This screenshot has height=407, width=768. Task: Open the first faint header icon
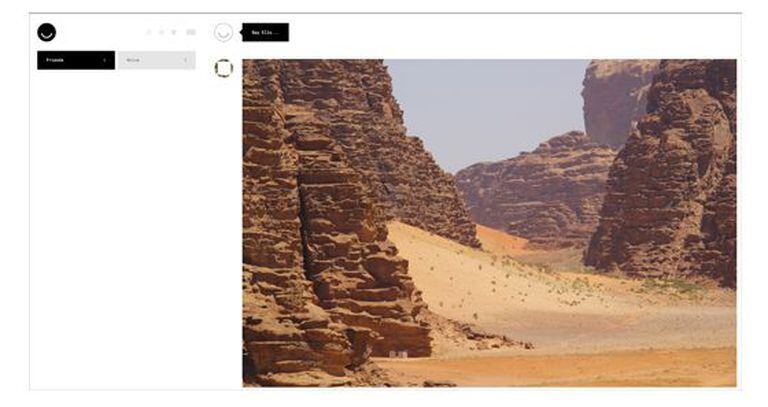point(149,32)
